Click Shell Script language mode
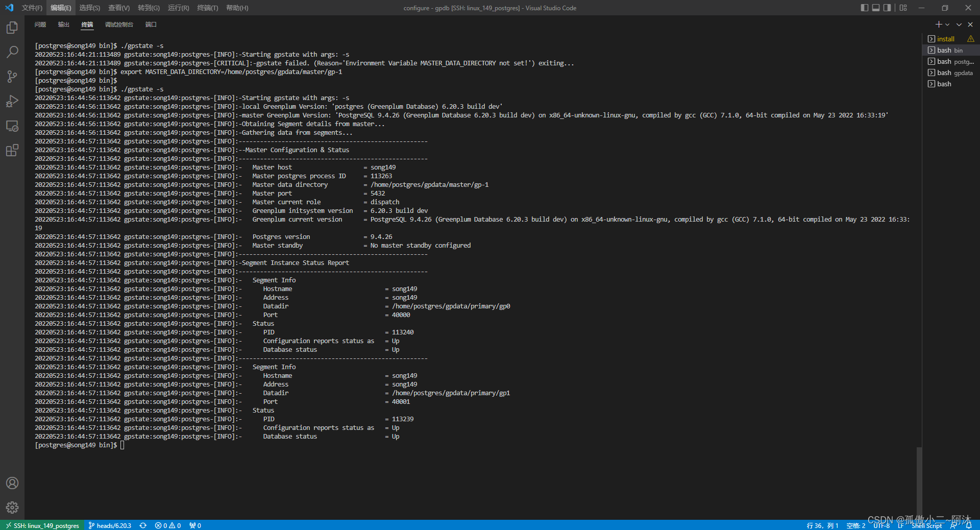Viewport: 980px width, 530px height. pyautogui.click(x=927, y=525)
